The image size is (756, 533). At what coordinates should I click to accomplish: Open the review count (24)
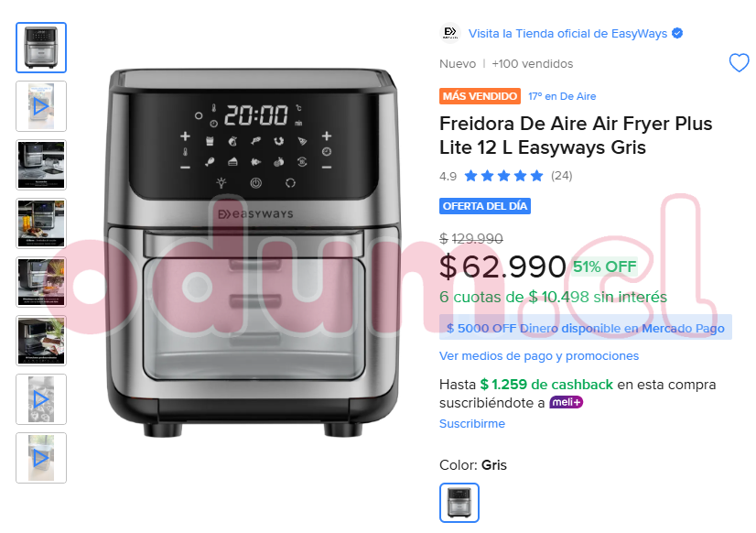click(x=562, y=176)
